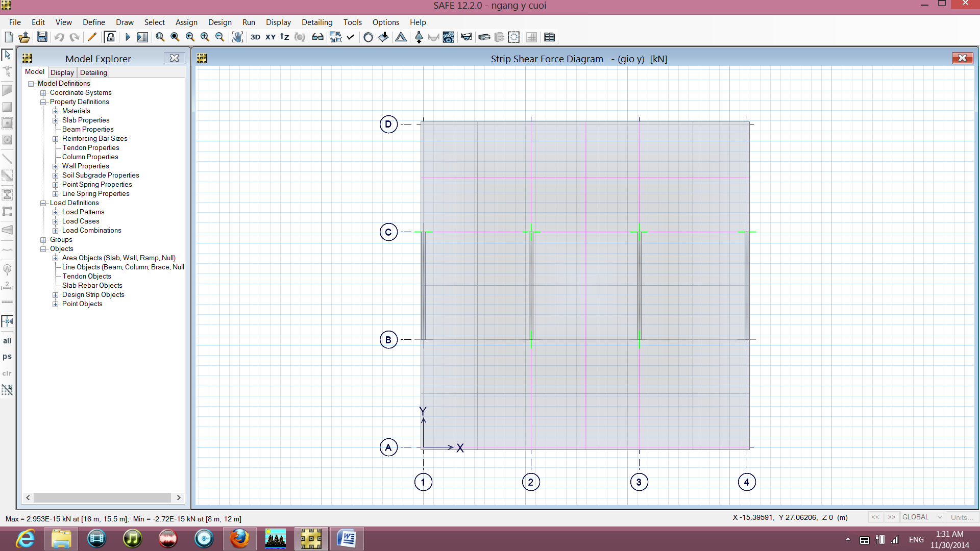
Task: Save model with the floppy disk icon
Action: coord(42,37)
